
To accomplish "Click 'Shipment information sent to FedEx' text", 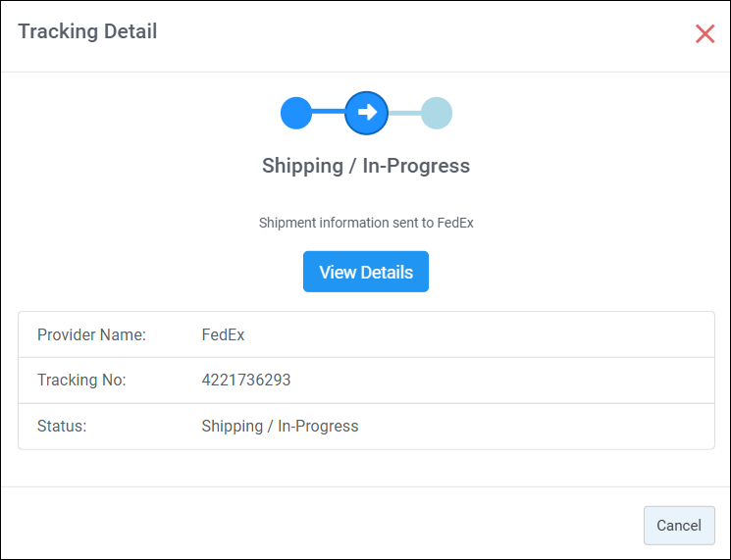I will [x=366, y=223].
